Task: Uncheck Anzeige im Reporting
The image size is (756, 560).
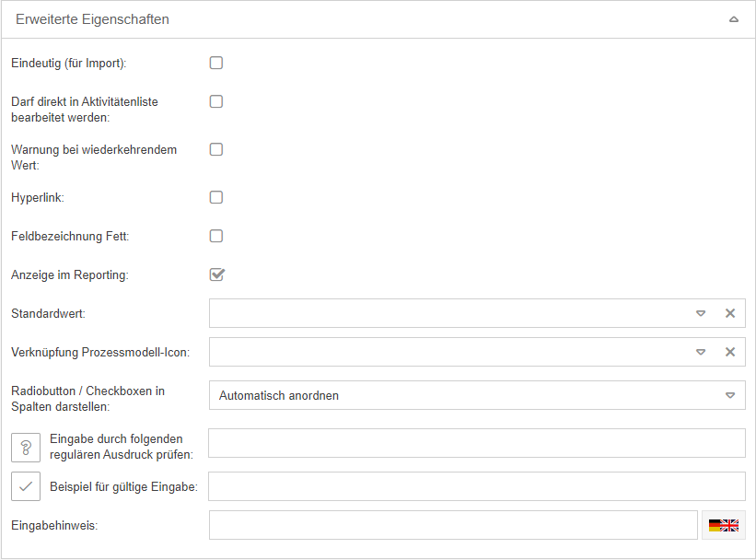Action: pyautogui.click(x=216, y=274)
